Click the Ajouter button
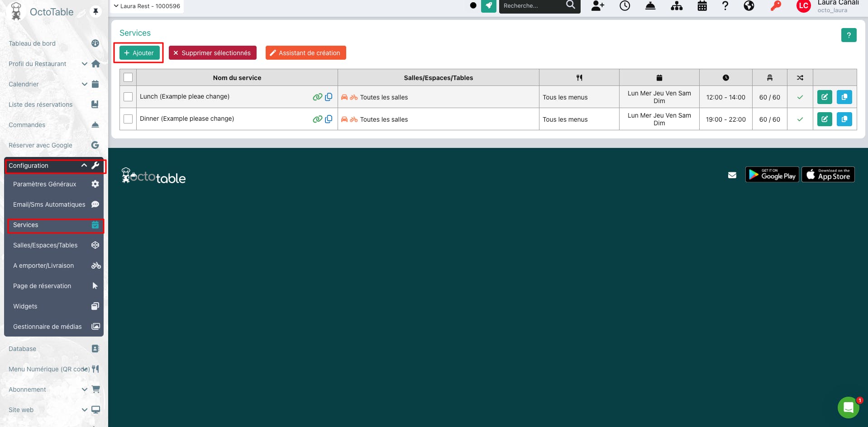The width and height of the screenshot is (868, 427). tap(139, 53)
